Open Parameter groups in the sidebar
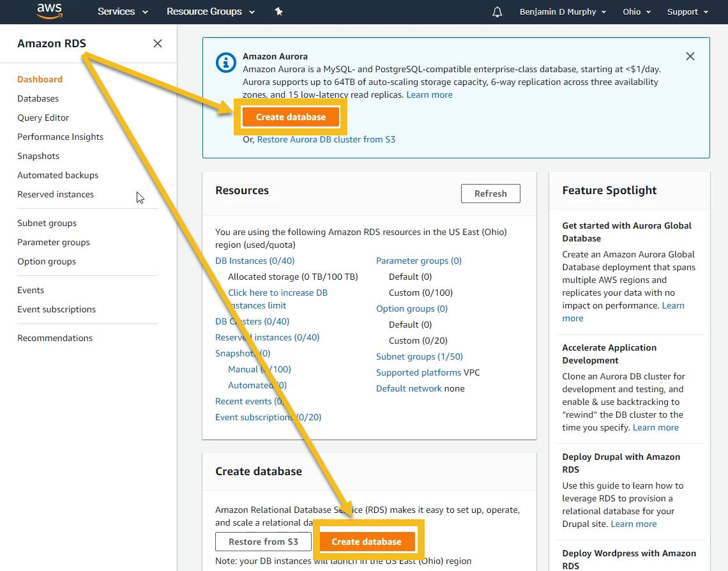 point(54,242)
